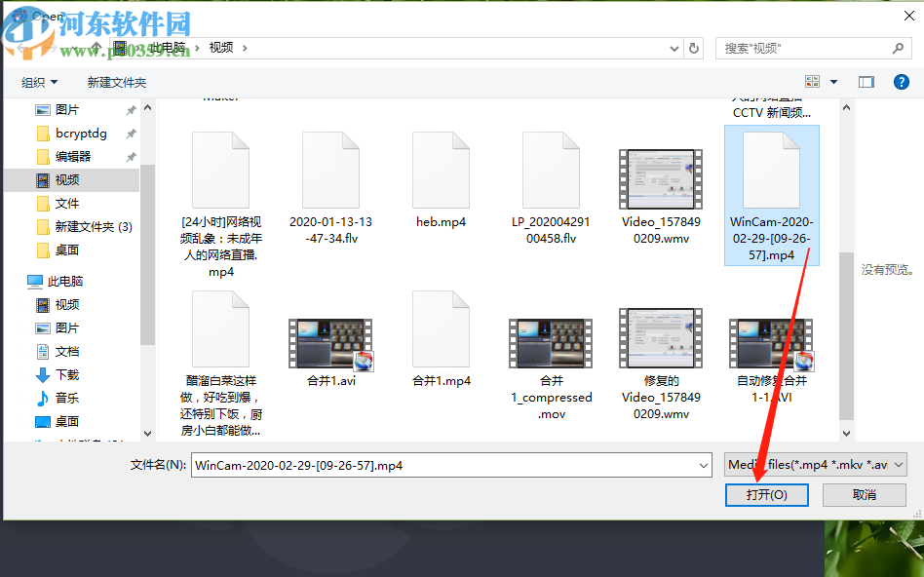The width and height of the screenshot is (924, 577).
Task: Expand the file type Media files dropdown
Action: point(897,465)
